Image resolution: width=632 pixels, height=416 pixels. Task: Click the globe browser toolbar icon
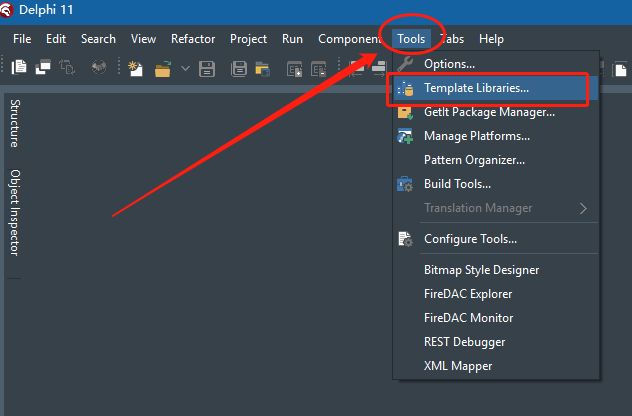pyautogui.click(x=99, y=67)
